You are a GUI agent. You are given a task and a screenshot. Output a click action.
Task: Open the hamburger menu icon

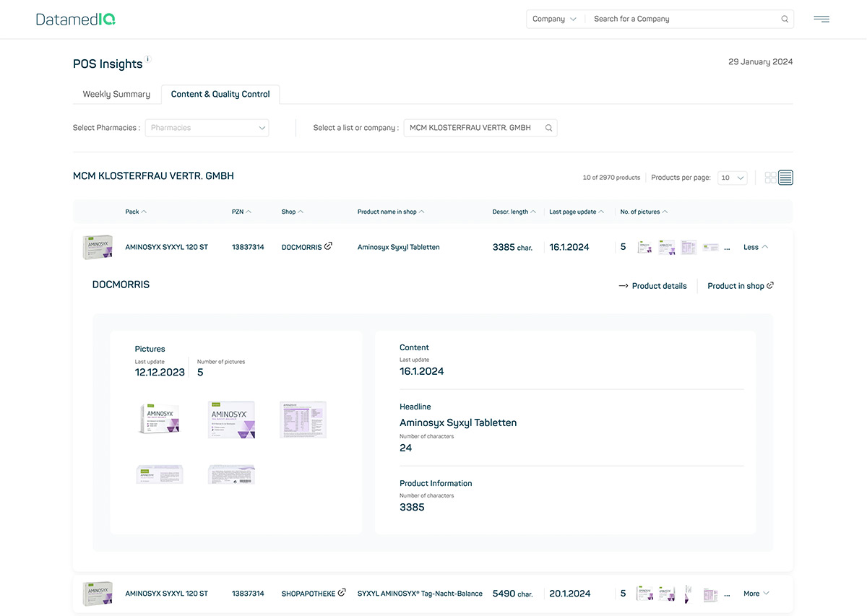point(821,19)
